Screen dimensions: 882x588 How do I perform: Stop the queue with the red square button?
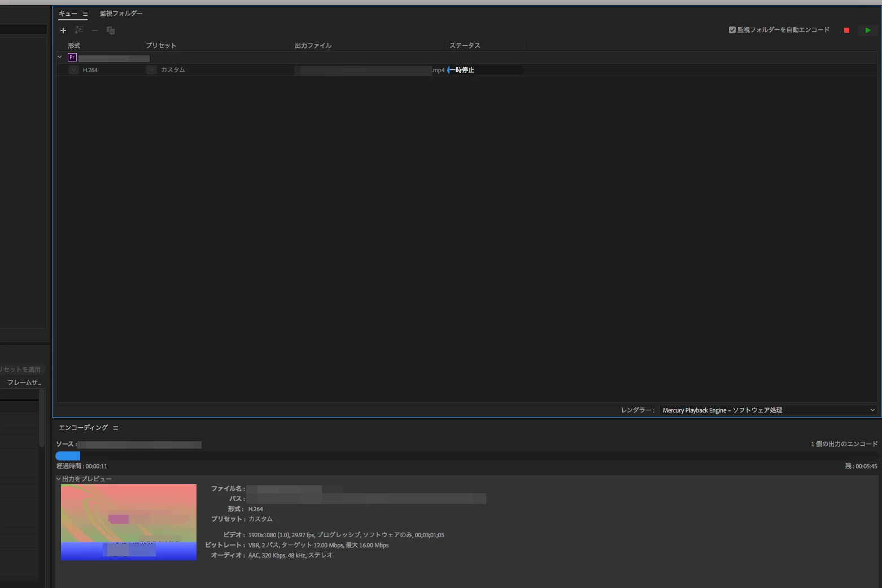pos(846,30)
